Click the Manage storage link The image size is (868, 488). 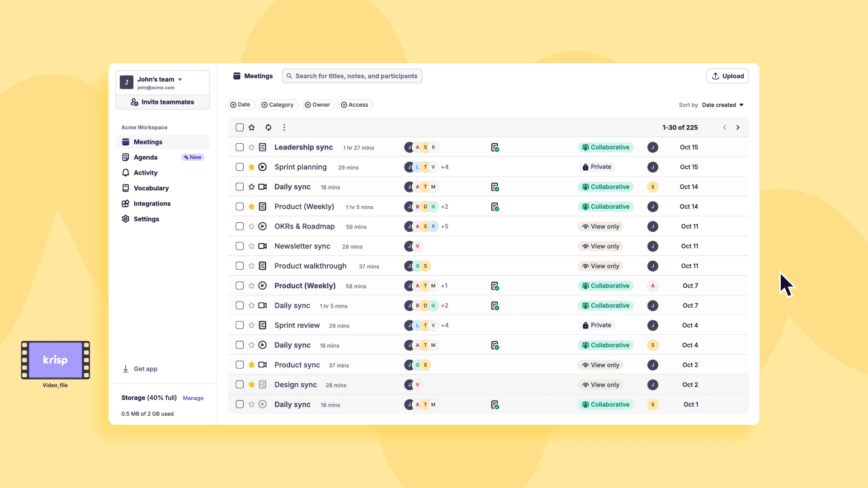coord(193,398)
